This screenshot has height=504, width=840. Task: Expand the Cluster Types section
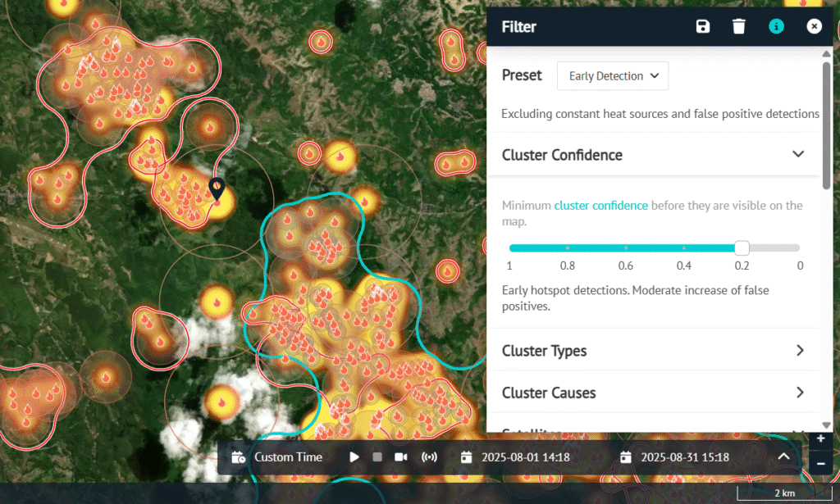tap(799, 351)
